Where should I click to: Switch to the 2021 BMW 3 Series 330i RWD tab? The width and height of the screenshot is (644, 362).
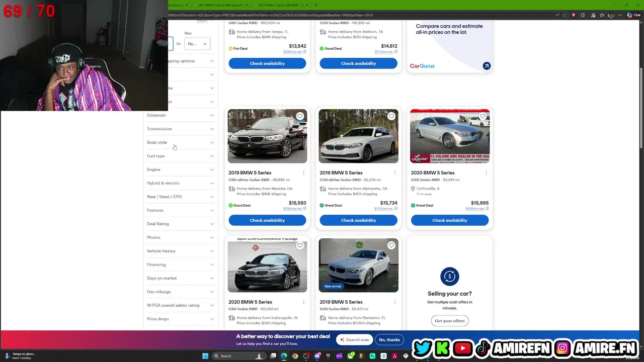(281, 5)
